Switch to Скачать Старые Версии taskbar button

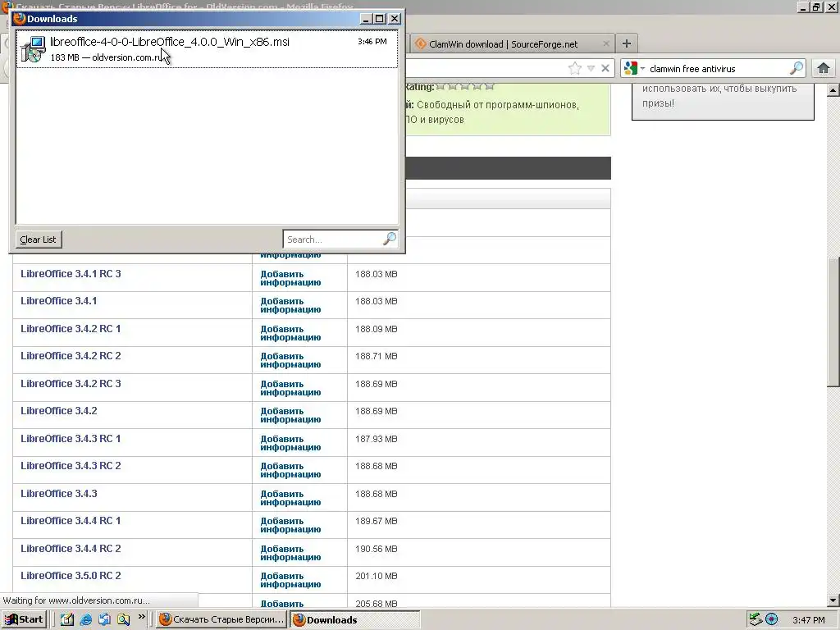point(221,619)
